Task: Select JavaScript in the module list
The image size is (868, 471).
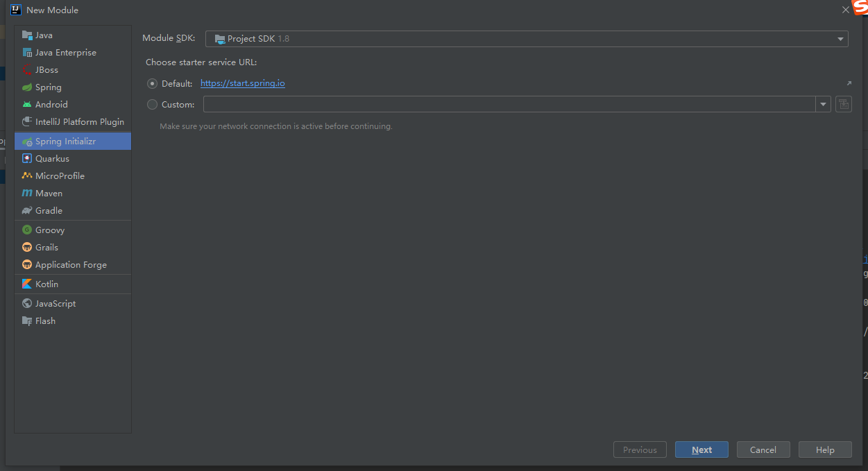Action: click(73, 304)
